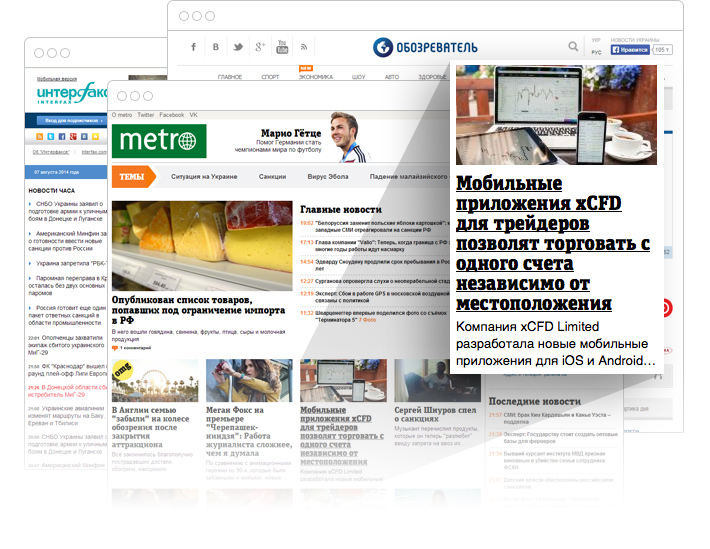Click the search magnifier icon on Obozrevatel
The image size is (710, 549).
click(573, 46)
